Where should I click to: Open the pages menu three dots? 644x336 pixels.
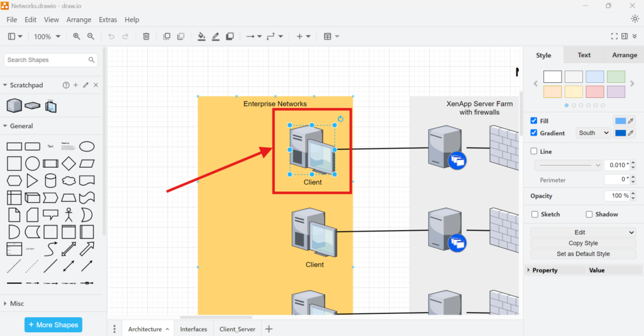click(114, 329)
